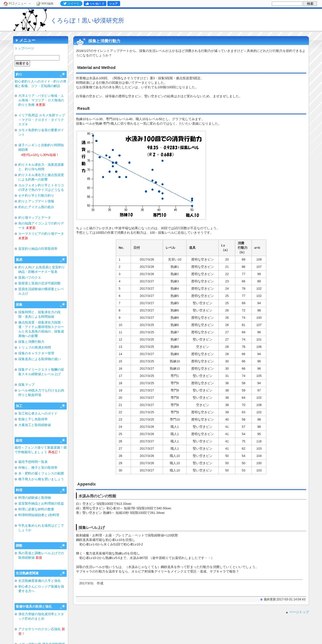Open 乾燥と干し魚取得率 link
322x644 pixels.
33,419
